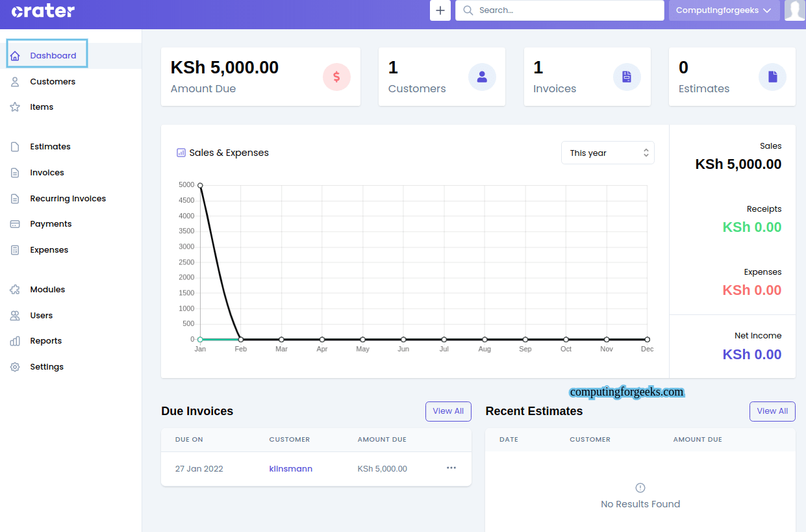Image resolution: width=806 pixels, height=532 pixels.
Task: Open the klinsmann customer link
Action: [291, 468]
